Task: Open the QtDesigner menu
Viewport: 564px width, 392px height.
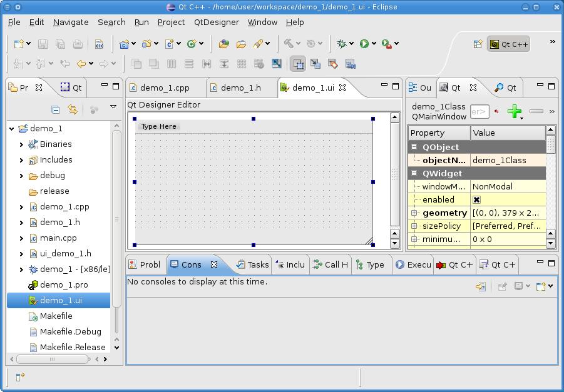Action: tap(216, 22)
